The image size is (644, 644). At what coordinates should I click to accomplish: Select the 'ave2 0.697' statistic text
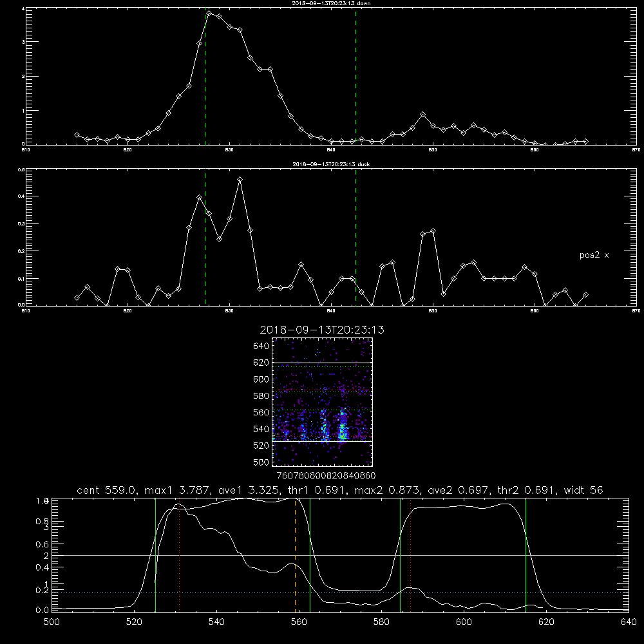pos(459,490)
